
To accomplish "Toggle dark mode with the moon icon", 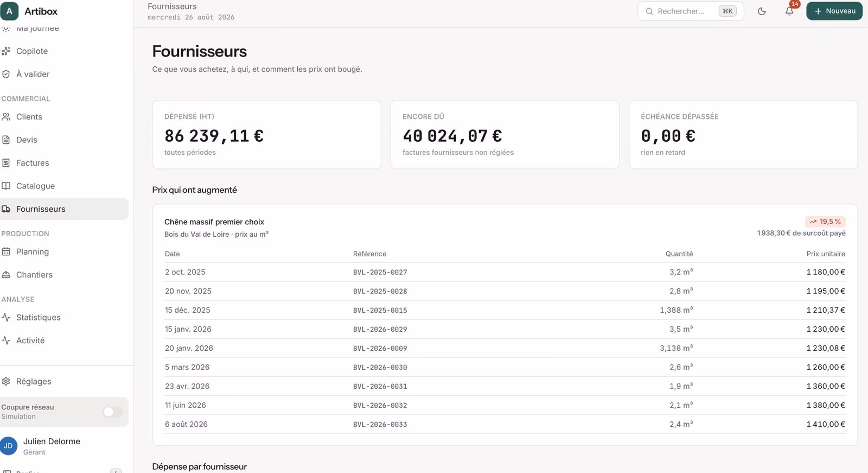I will click(762, 11).
